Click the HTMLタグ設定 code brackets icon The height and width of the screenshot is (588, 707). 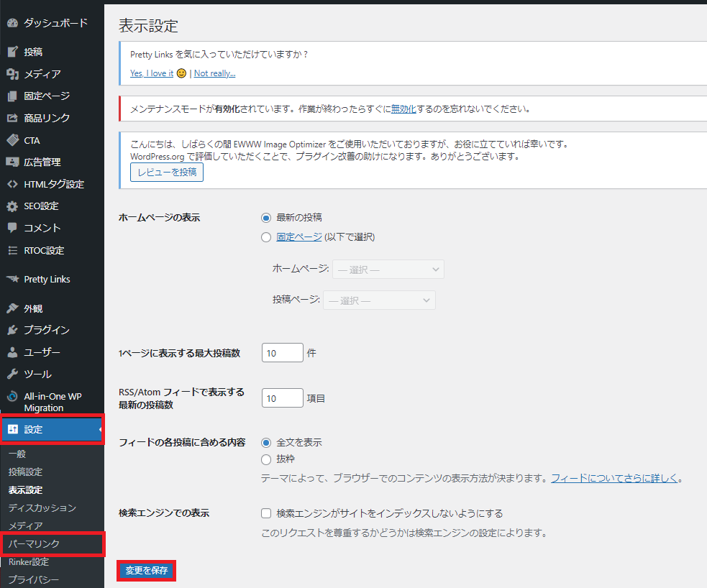[13, 184]
